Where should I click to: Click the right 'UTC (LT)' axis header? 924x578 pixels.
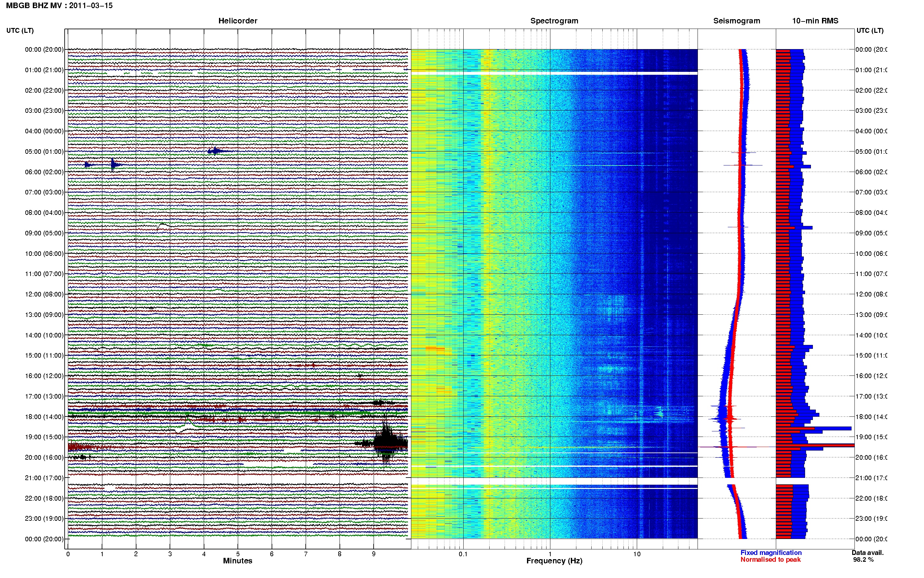[870, 31]
